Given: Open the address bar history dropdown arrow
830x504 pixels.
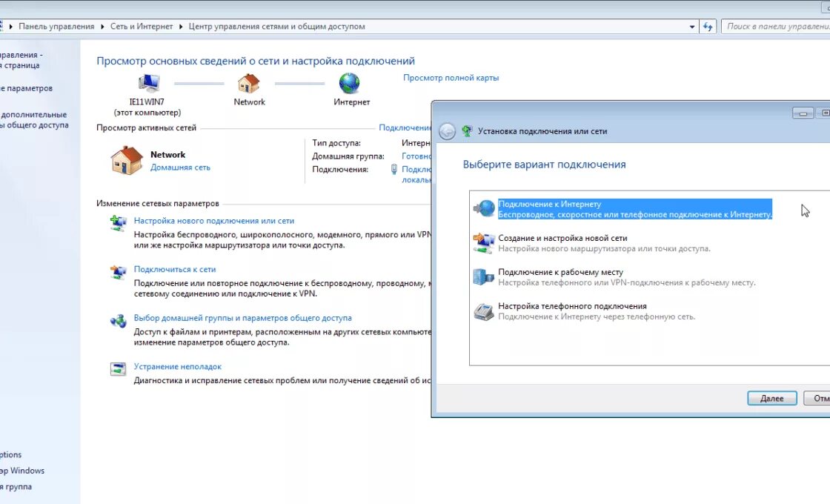Looking at the screenshot, I should coord(692,27).
